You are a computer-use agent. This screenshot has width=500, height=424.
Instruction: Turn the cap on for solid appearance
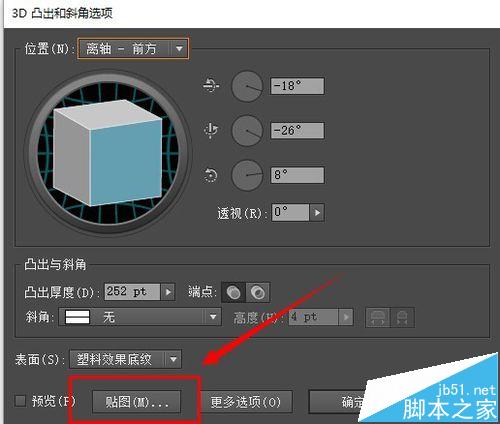234,293
